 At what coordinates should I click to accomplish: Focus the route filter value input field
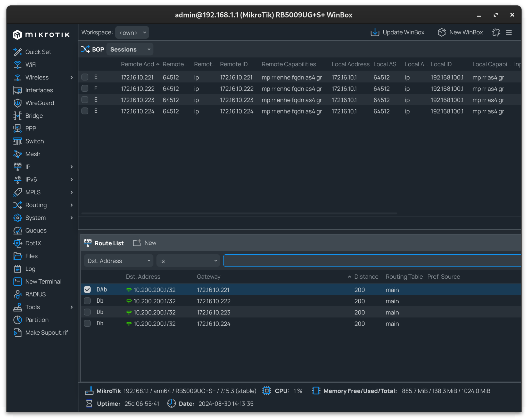coord(372,261)
